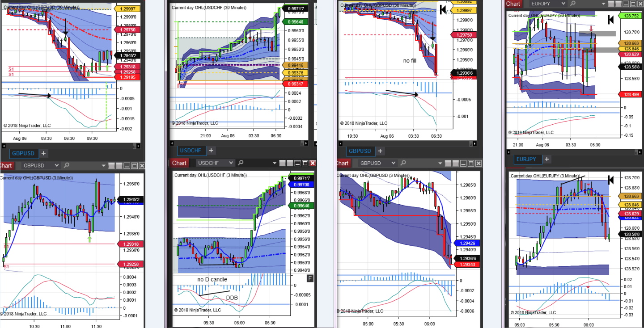Add new tab beside GBPUSD tab under S1 chart
Image resolution: width=644 pixels, height=328 pixels.
[43, 153]
